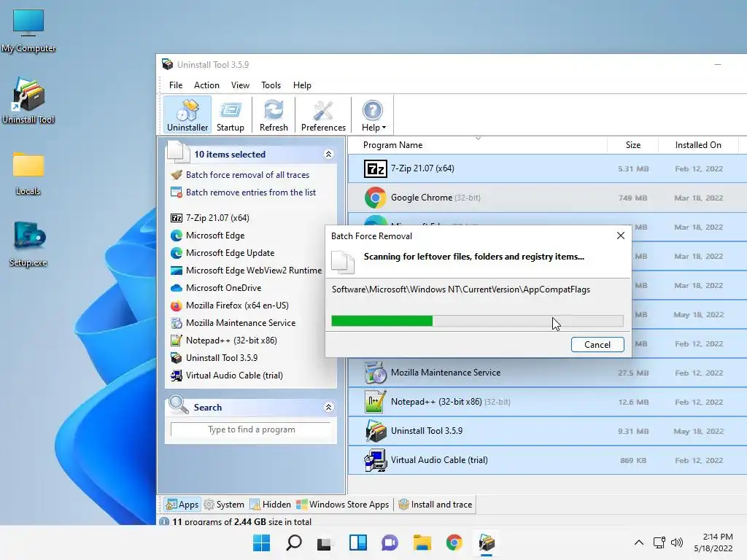Open the Locals desktop folder
Viewport: 747px width, 560px height.
[28, 174]
